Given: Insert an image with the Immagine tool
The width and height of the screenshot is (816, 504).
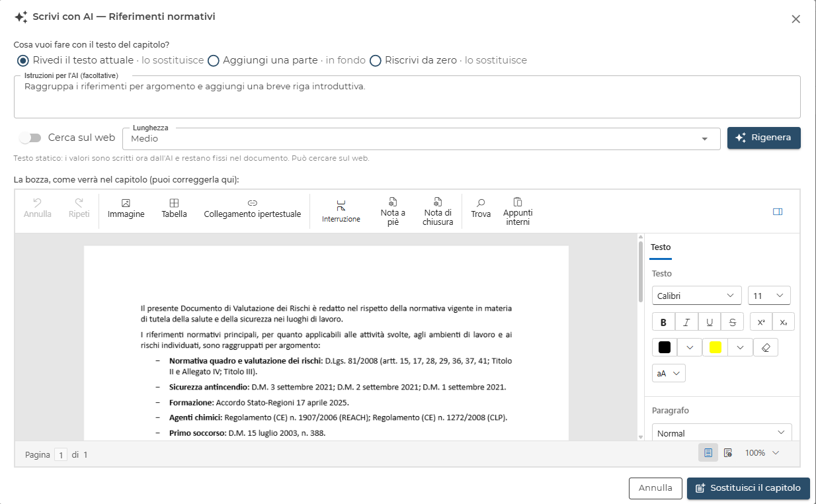Looking at the screenshot, I should [126, 208].
